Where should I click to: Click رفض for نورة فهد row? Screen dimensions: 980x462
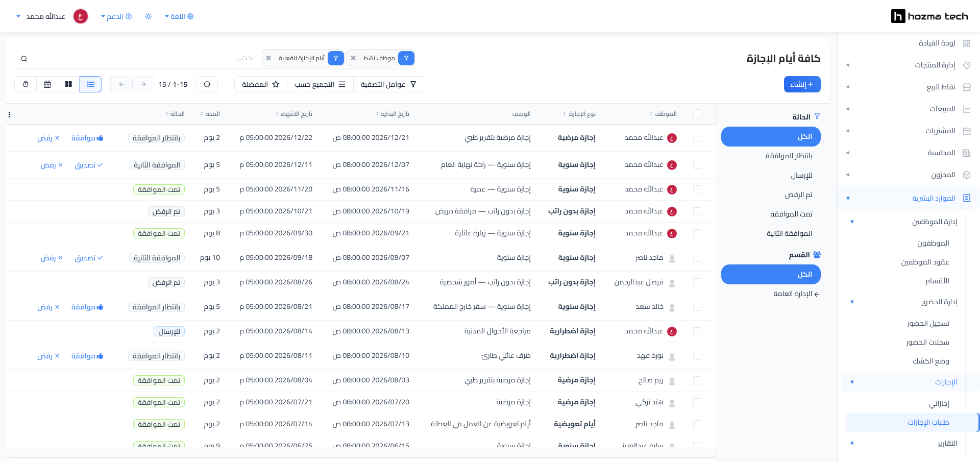pyautogui.click(x=48, y=356)
